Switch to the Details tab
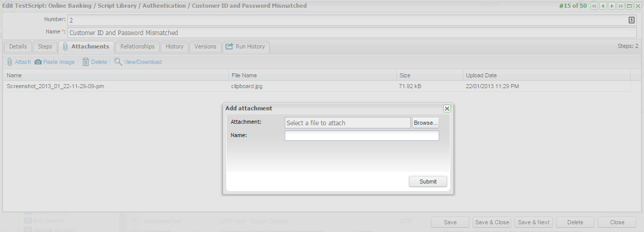 [18, 46]
